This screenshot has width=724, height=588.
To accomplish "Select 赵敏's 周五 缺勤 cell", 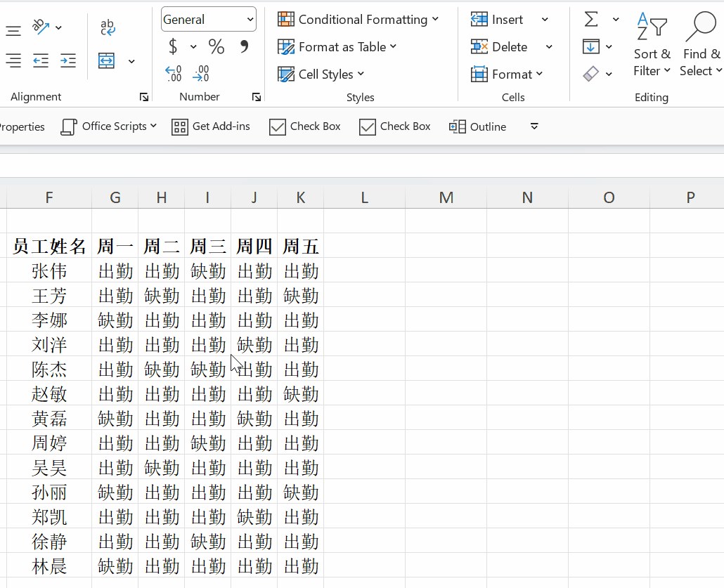I will click(x=301, y=393).
